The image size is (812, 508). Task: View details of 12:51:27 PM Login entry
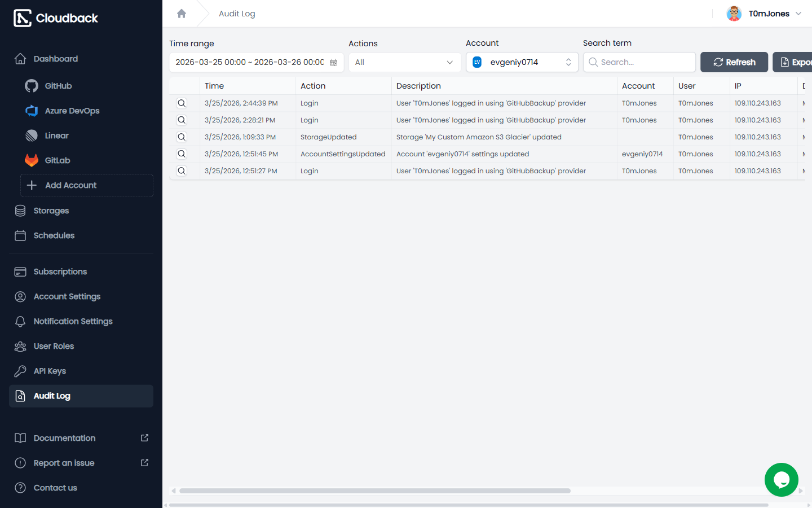coord(182,171)
